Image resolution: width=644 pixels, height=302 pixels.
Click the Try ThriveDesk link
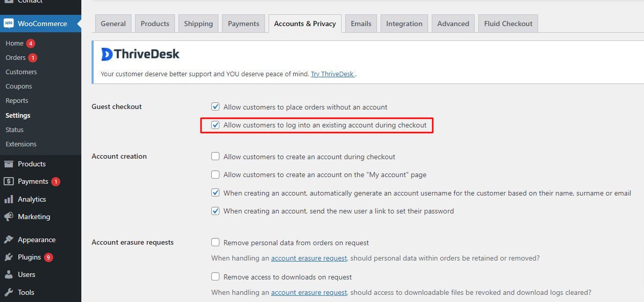(332, 74)
